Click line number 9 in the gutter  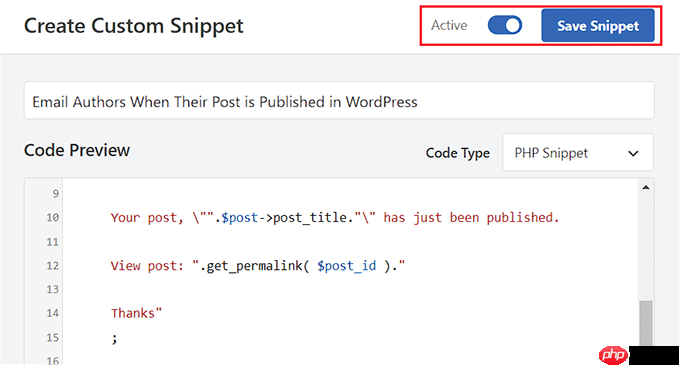(x=56, y=193)
